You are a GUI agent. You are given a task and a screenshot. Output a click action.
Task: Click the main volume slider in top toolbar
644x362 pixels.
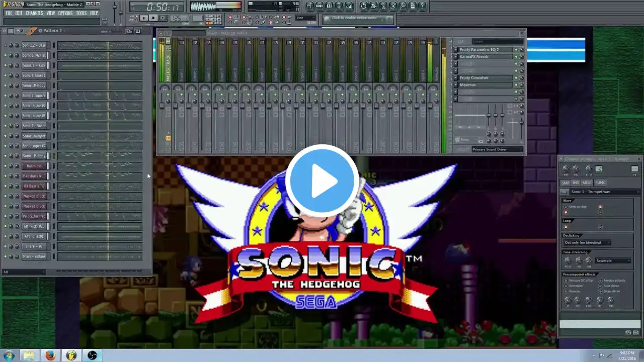[x=115, y=8]
